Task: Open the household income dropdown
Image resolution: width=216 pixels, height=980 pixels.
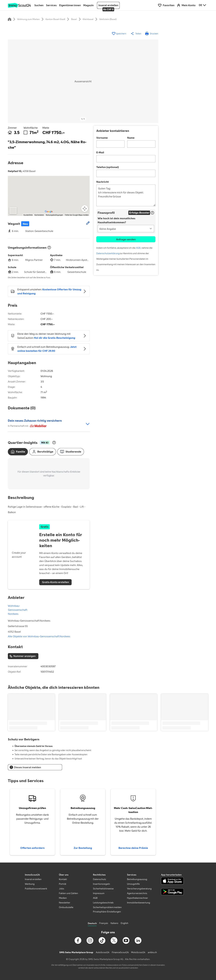Action: tap(126, 229)
